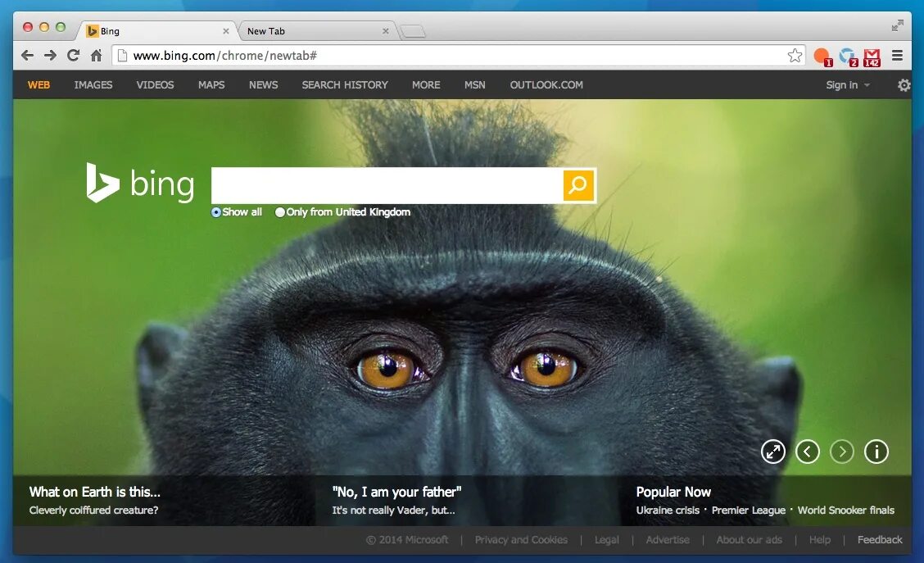924x563 pixels.
Task: Show image info with the i icon
Action: 876,452
